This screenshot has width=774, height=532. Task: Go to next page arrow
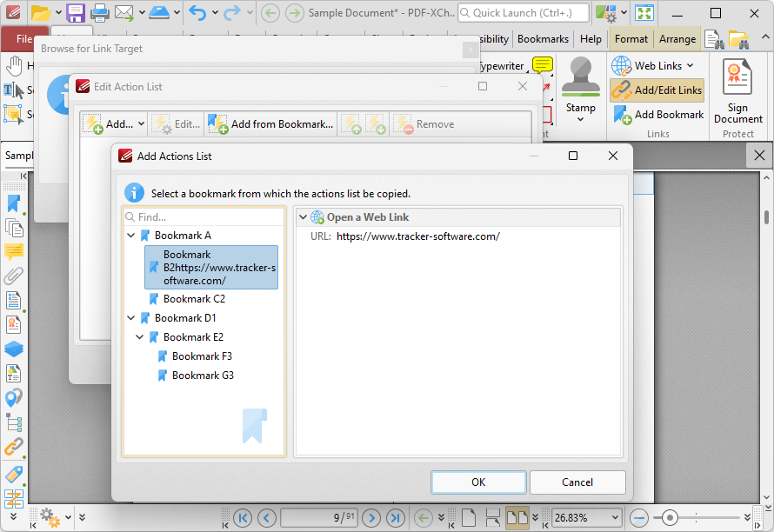point(372,518)
